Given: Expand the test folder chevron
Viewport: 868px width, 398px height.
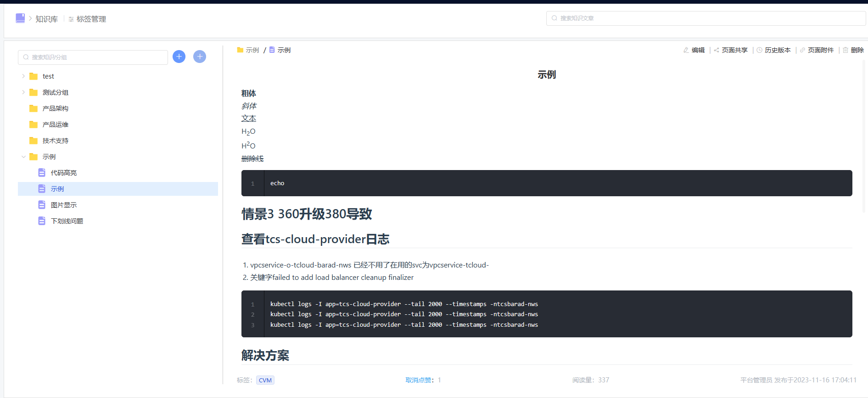Looking at the screenshot, I should [23, 76].
